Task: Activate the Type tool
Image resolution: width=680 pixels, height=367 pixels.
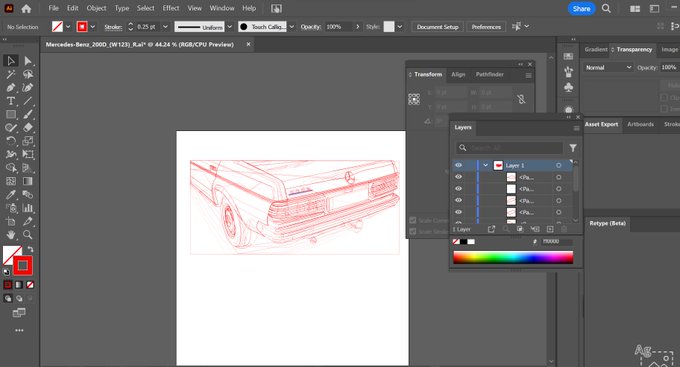Action: [11, 101]
